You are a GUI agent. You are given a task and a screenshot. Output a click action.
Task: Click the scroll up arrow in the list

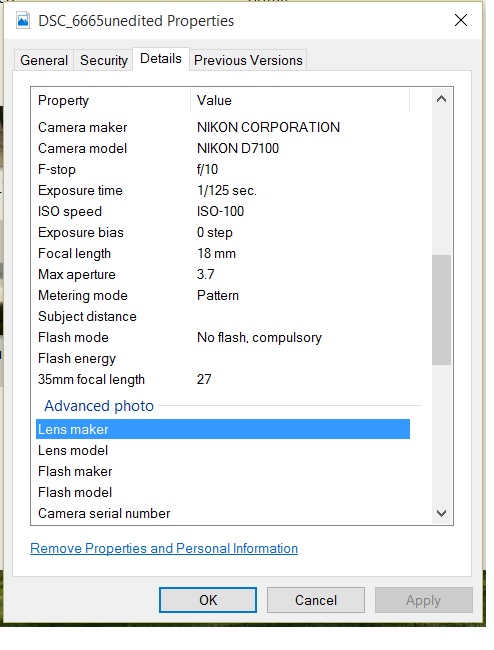[x=441, y=99]
